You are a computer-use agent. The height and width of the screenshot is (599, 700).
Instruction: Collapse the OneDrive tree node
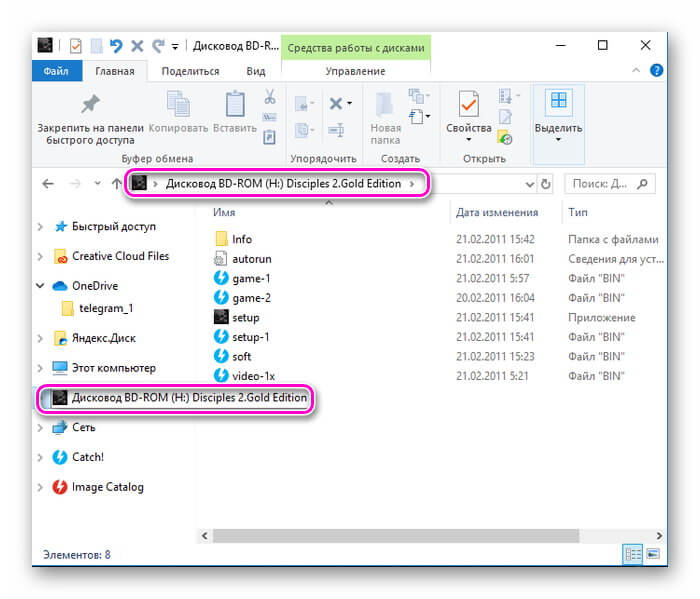[40, 286]
